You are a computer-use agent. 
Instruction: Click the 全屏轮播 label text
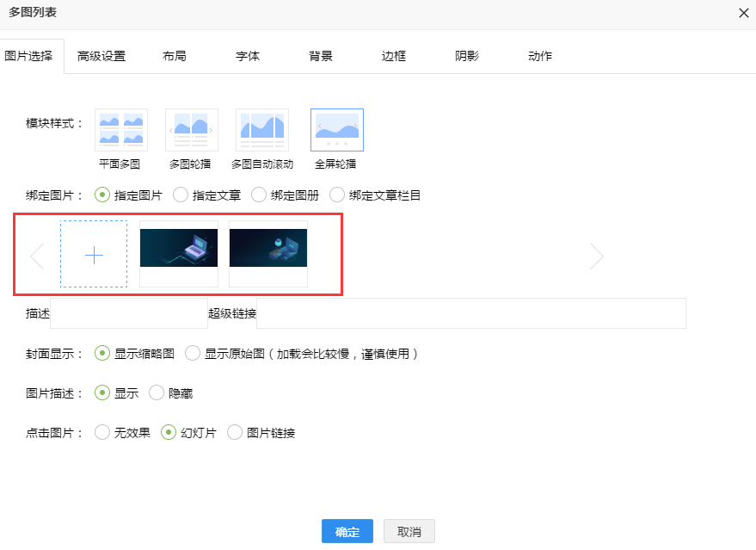pyautogui.click(x=335, y=164)
